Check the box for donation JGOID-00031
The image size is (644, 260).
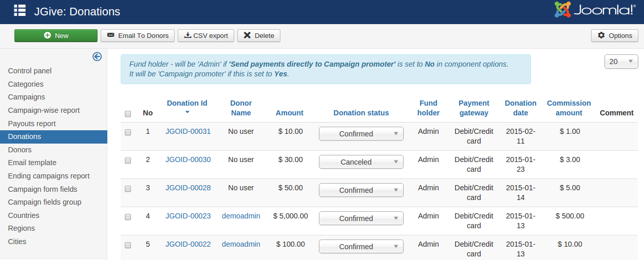[x=128, y=132]
